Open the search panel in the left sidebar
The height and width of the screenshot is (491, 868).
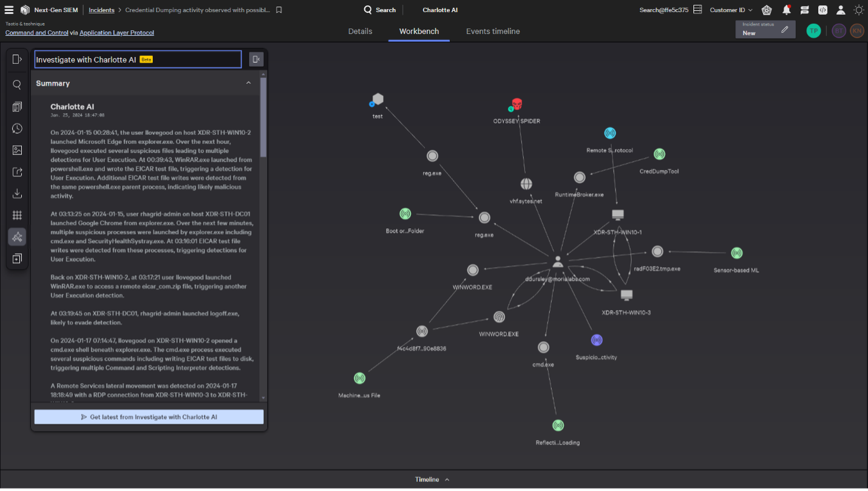tap(17, 84)
